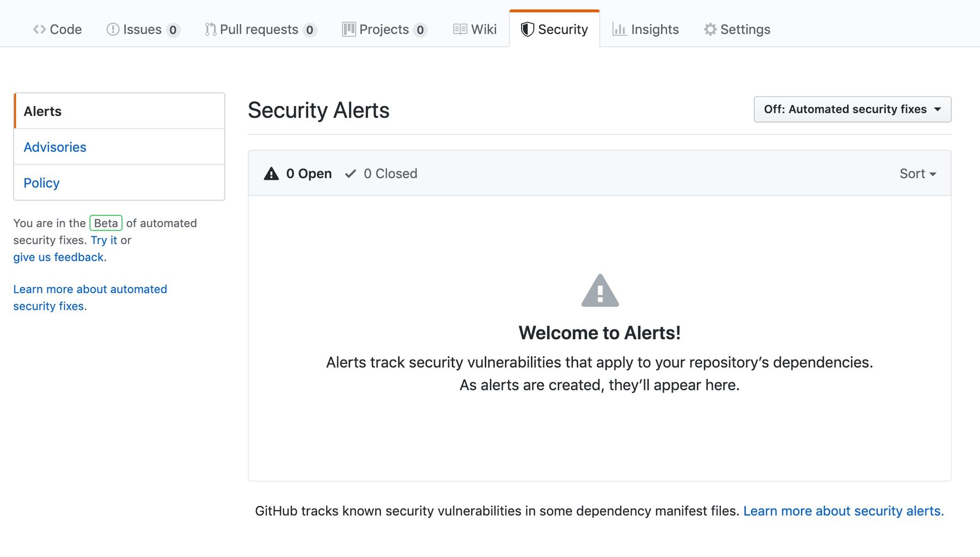This screenshot has width=980, height=557.
Task: Select Advisories in the sidebar
Action: (x=54, y=146)
